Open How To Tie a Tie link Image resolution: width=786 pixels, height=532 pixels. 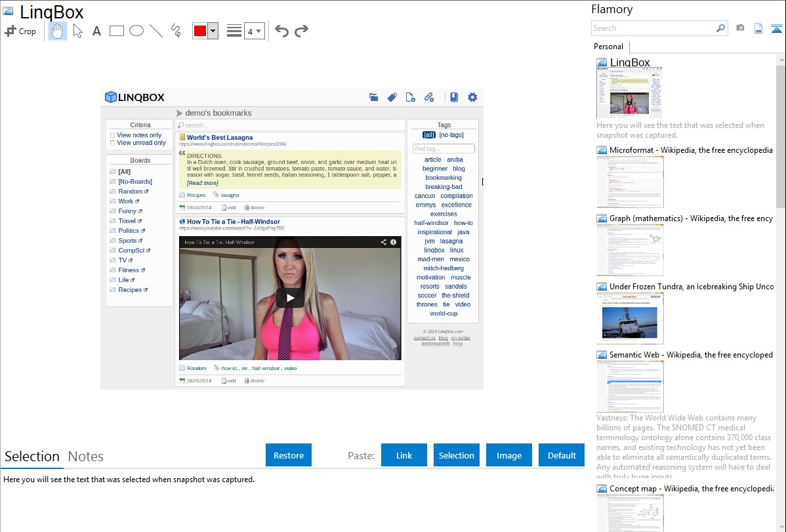tap(234, 222)
